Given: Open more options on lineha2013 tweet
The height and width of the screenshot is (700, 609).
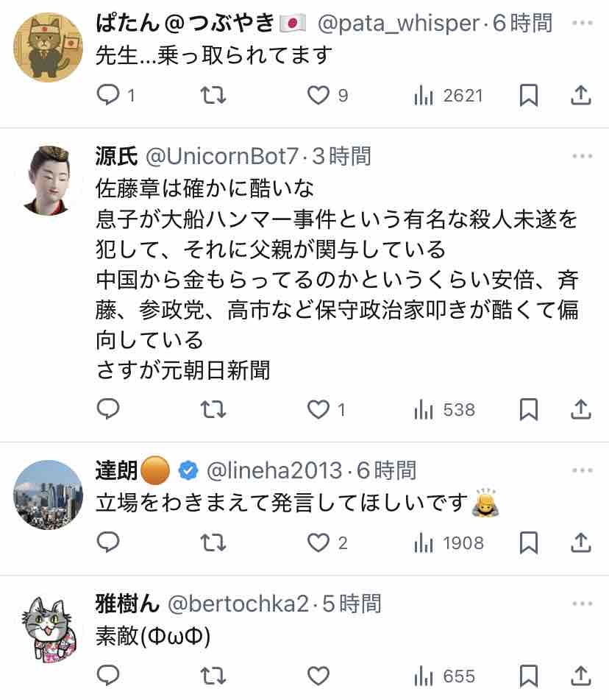Looking at the screenshot, I should click(x=583, y=470).
